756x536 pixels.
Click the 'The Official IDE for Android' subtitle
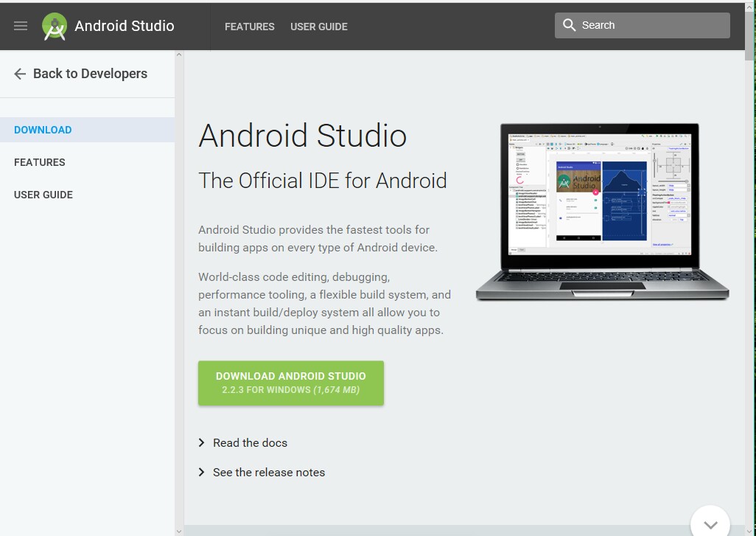323,181
